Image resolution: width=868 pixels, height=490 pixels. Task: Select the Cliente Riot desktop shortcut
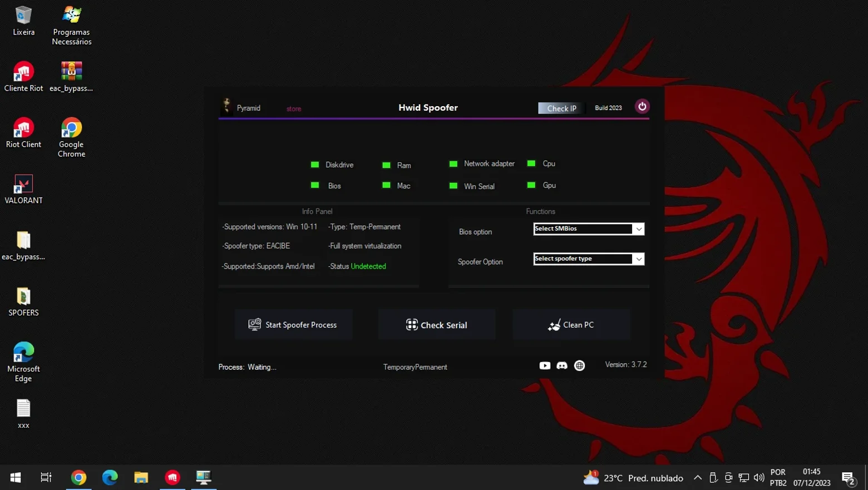[23, 77]
